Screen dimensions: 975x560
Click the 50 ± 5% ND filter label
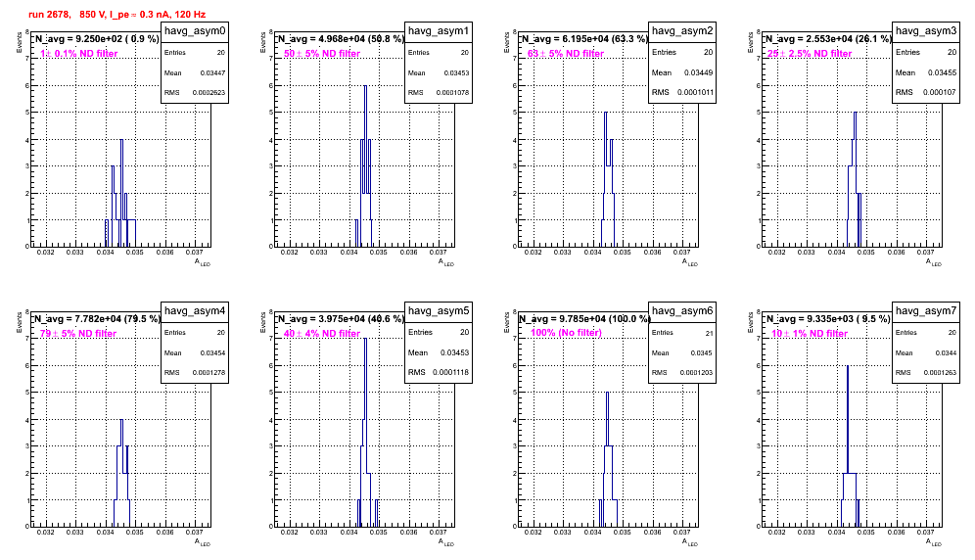point(322,54)
